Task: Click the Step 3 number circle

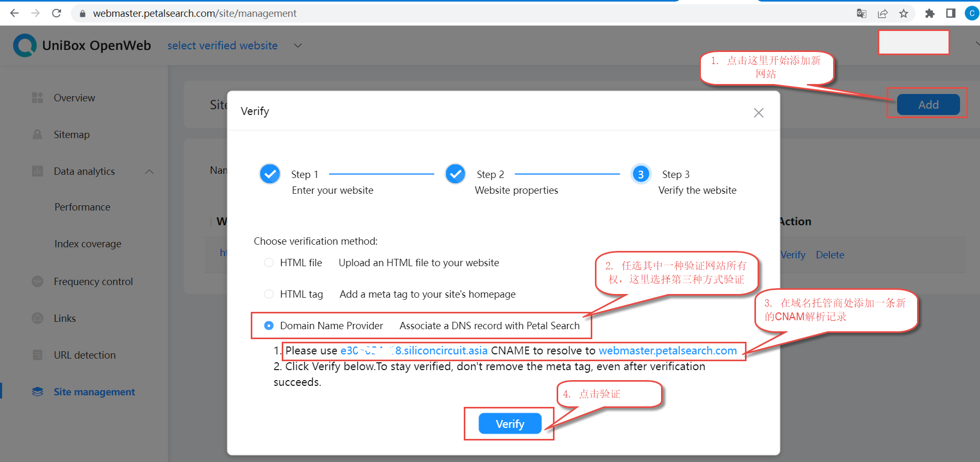Action: pos(641,174)
